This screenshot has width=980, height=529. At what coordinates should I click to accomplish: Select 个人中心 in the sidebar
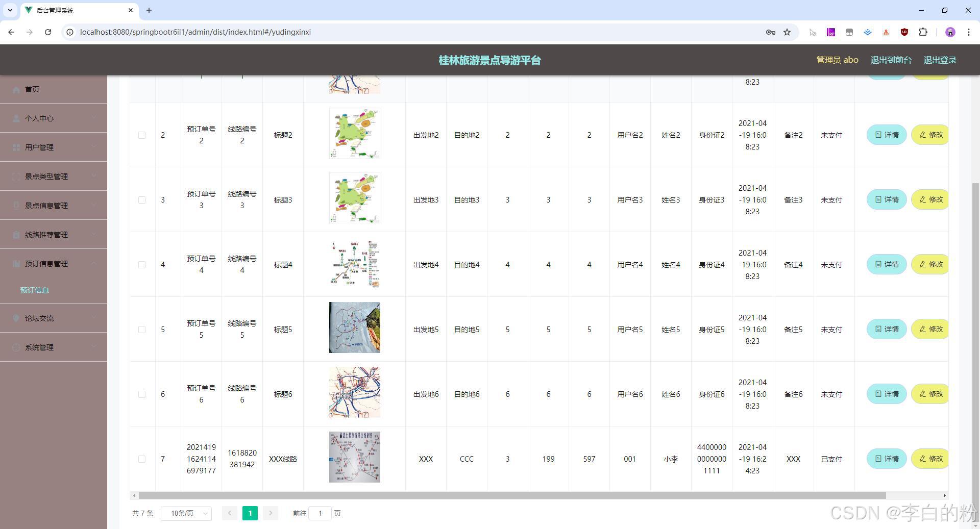54,118
